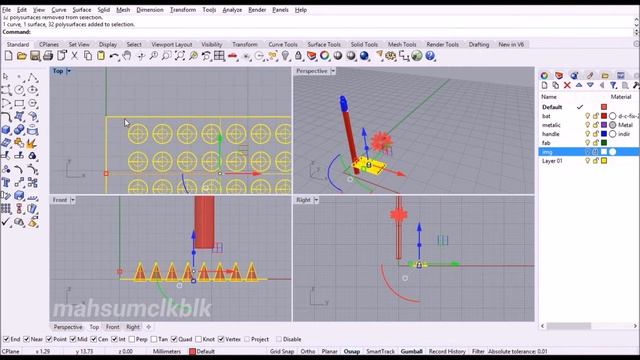
Task: Click the red color swatch of bat layer
Action: tap(604, 116)
